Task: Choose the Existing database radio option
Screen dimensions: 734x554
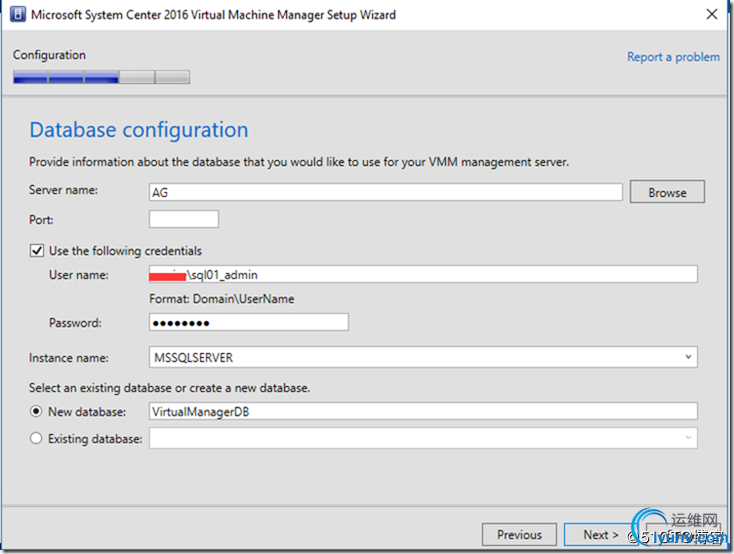Action: 37,438
